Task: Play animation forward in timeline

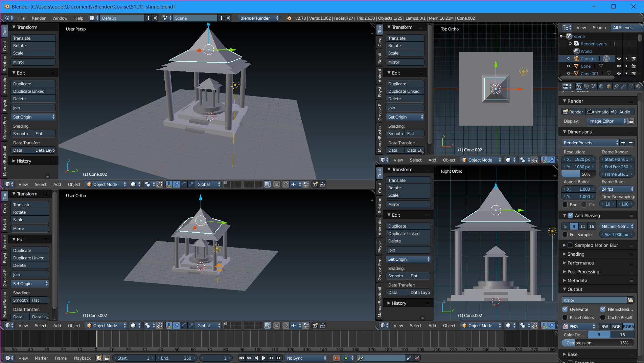Action: (264, 358)
